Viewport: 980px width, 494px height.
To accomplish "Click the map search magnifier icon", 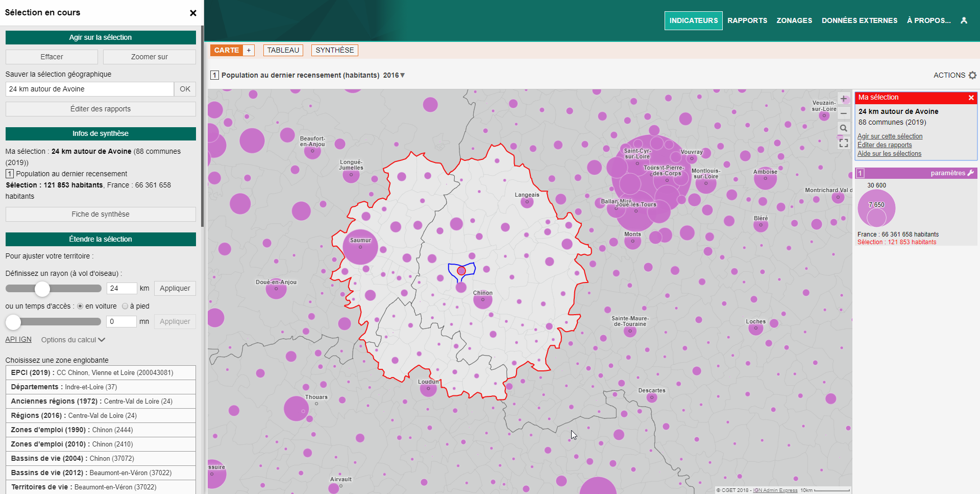I will pos(843,128).
